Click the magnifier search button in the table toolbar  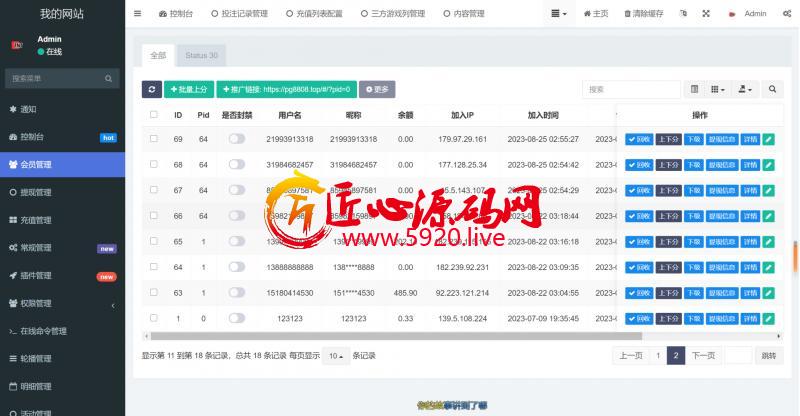[772, 89]
